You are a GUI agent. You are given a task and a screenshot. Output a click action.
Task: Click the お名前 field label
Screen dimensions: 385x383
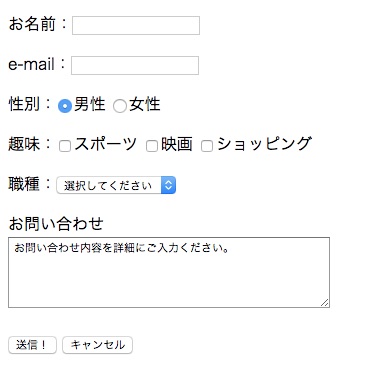[32, 24]
